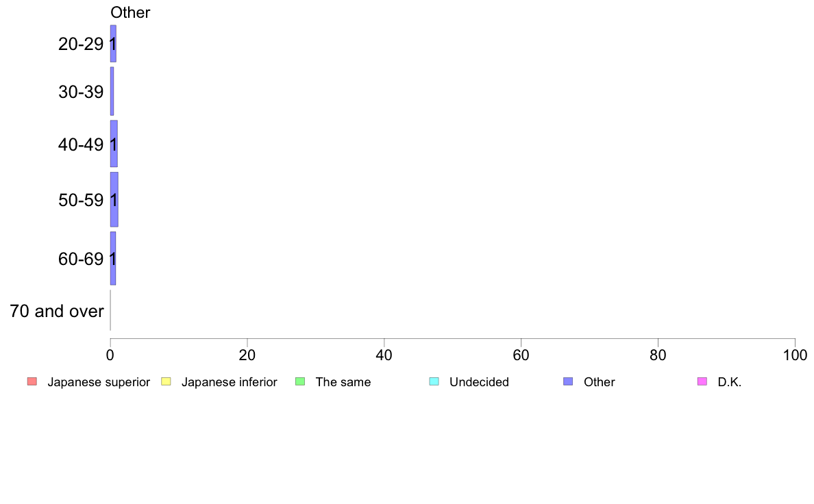Click the cyan Undecided legend swatch
Image resolution: width=814 pixels, height=504 pixels.
[x=434, y=381]
